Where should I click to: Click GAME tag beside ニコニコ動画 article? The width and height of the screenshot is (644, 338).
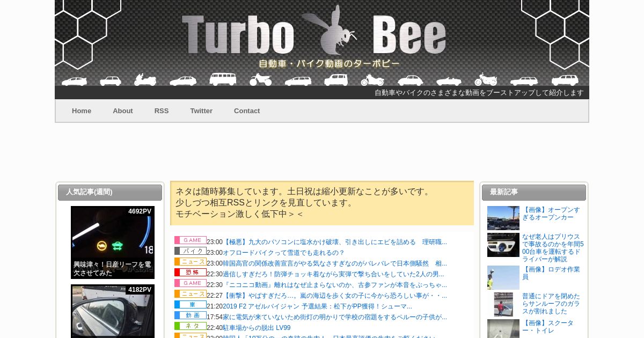[x=191, y=283]
